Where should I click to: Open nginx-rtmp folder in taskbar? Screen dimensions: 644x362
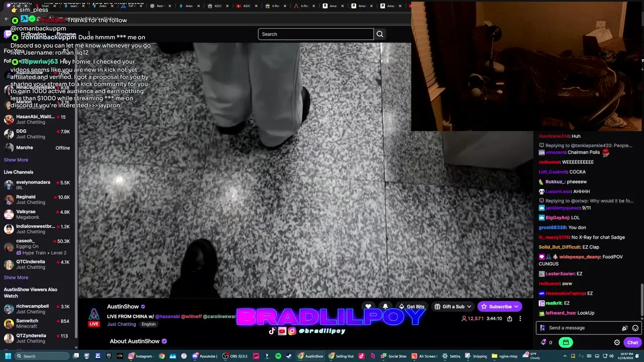point(505,356)
